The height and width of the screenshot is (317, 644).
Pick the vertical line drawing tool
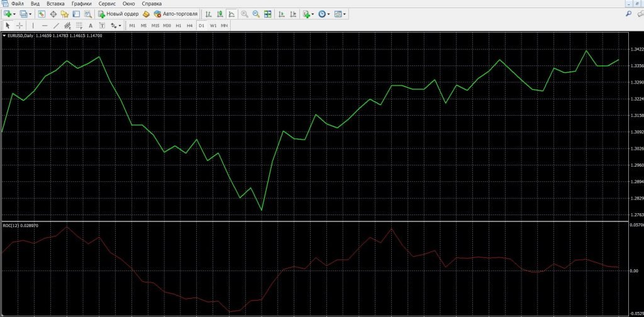pos(33,26)
